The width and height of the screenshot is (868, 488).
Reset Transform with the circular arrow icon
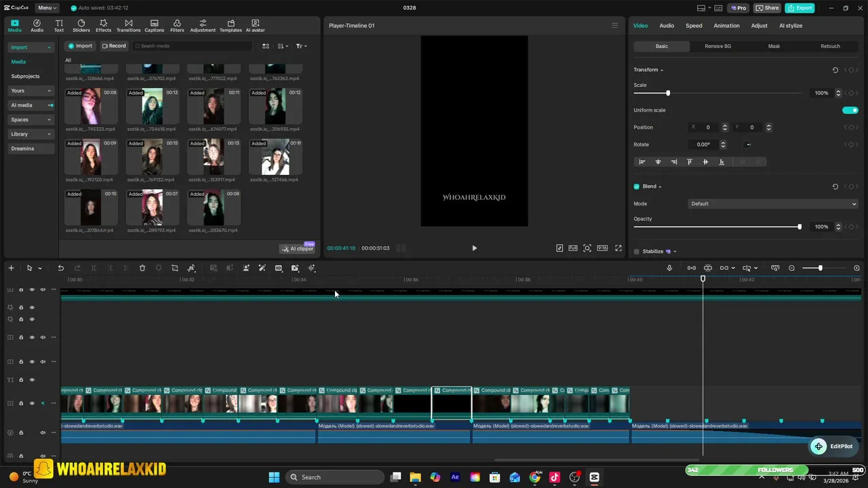click(x=835, y=70)
